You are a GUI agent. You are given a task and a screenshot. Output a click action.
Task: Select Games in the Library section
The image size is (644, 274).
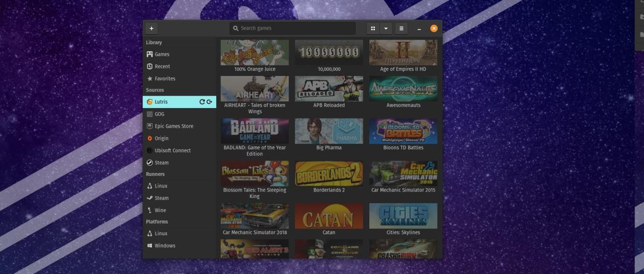180,54
